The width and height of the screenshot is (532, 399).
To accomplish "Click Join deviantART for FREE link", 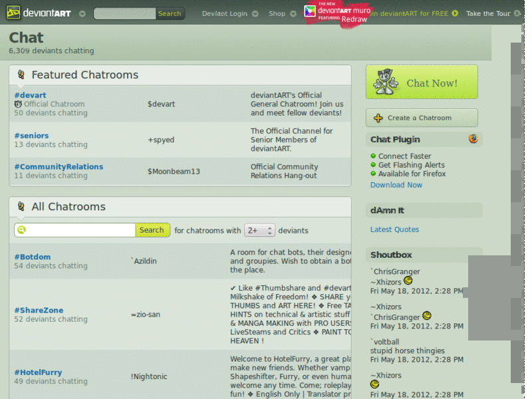I will pos(409,13).
